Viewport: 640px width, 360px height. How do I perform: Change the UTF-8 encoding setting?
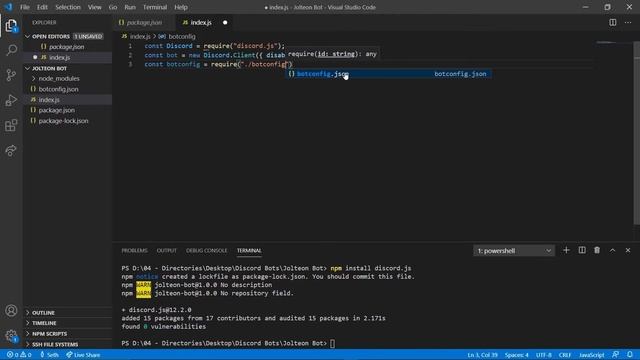point(544,355)
